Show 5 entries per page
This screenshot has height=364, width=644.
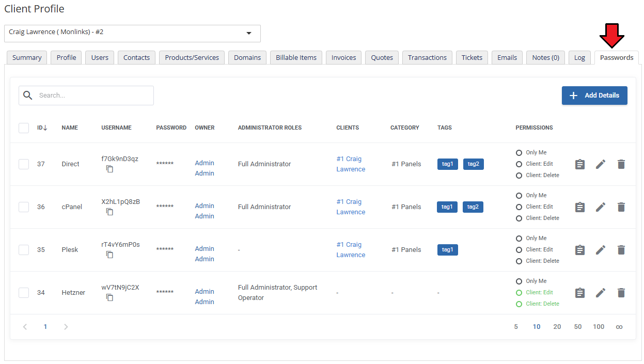[x=516, y=327]
